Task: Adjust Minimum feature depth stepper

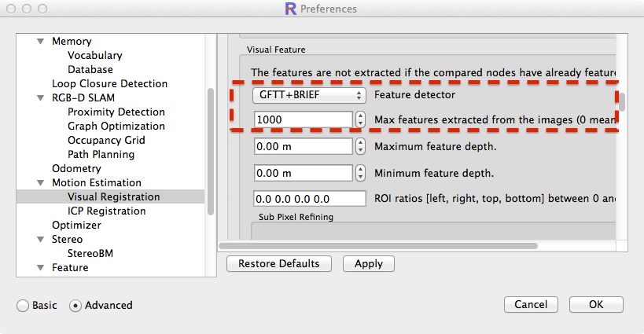Action: pyautogui.click(x=361, y=173)
